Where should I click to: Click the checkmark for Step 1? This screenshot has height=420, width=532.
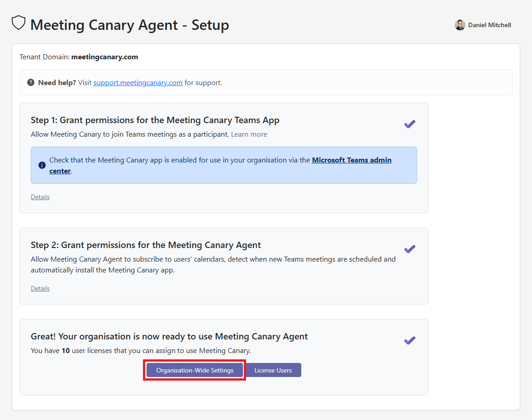point(409,124)
